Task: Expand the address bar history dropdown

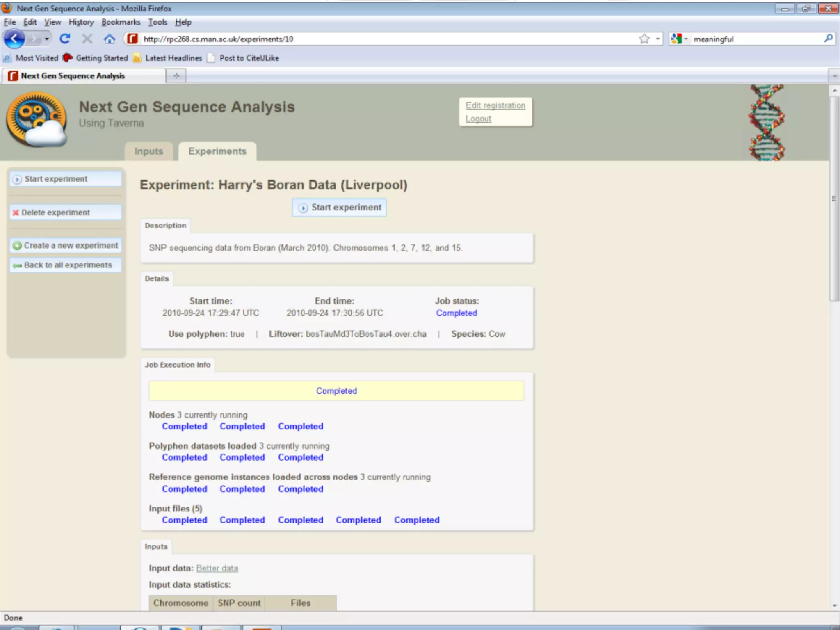Action: point(657,39)
